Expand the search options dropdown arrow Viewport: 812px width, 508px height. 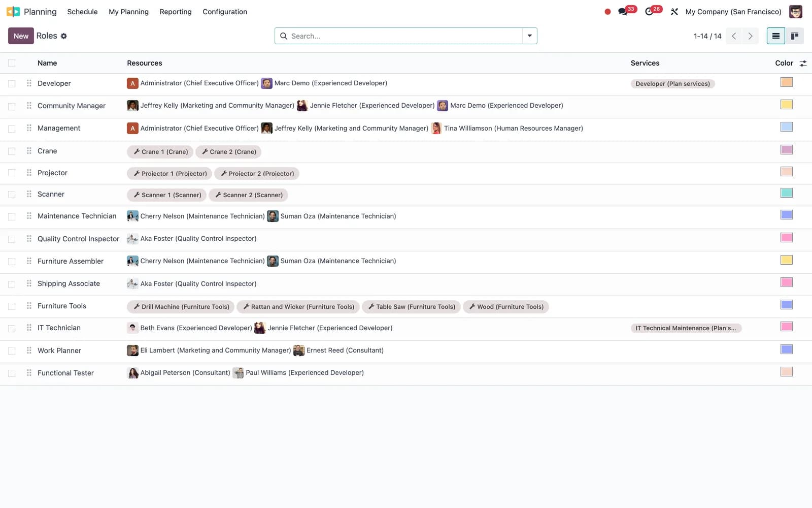529,36
